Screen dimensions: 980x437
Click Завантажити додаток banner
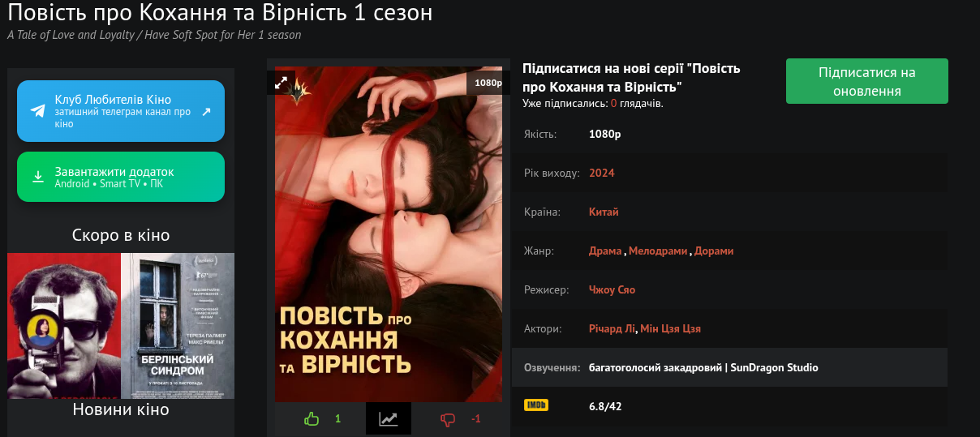click(x=121, y=177)
